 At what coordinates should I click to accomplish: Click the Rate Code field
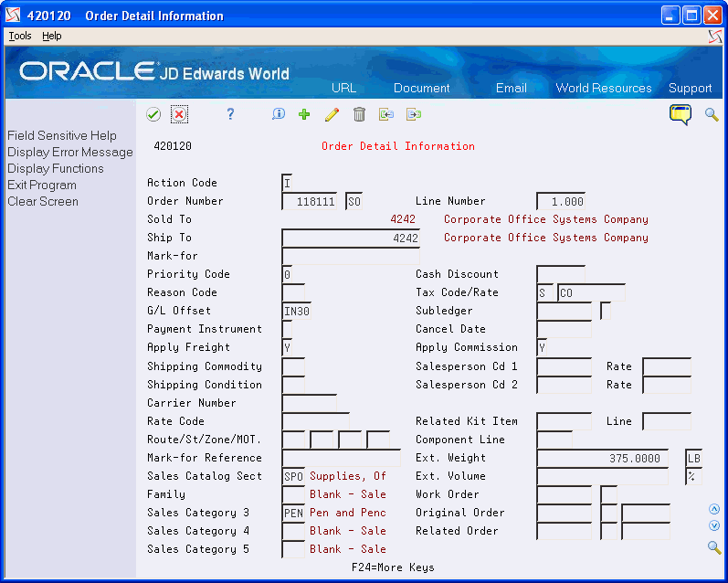pos(315,421)
